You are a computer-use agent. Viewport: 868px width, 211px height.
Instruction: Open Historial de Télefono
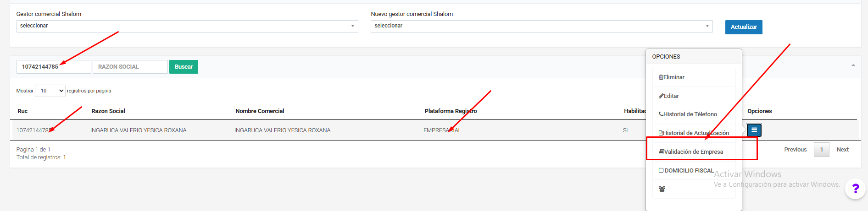tap(689, 114)
